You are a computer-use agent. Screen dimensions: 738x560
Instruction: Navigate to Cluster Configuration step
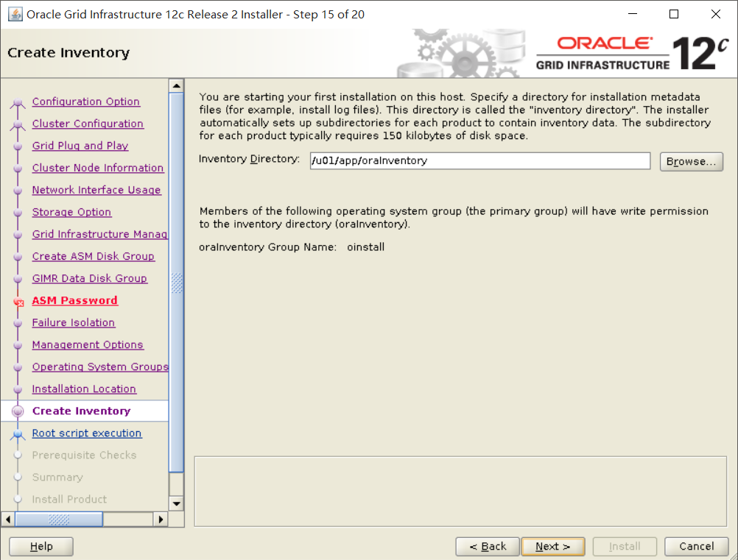pyautogui.click(x=87, y=124)
